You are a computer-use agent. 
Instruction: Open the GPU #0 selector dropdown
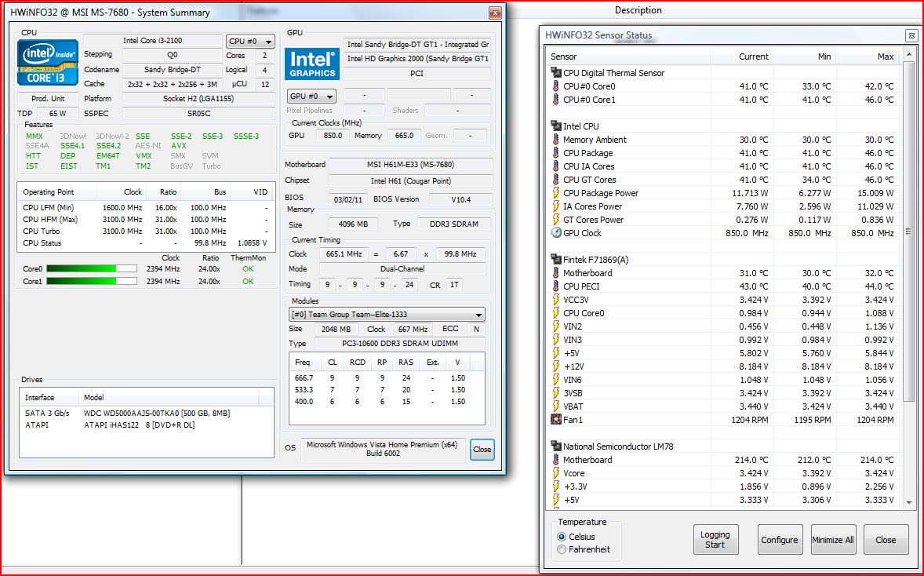pyautogui.click(x=311, y=96)
